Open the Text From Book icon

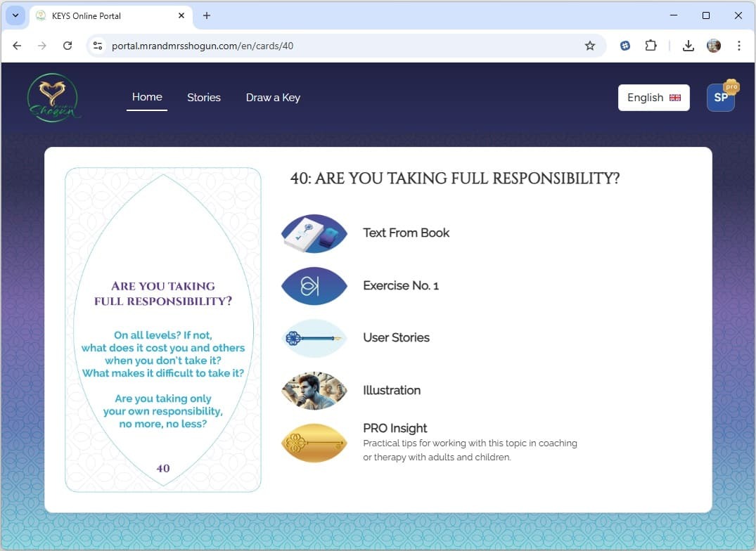[x=314, y=233]
